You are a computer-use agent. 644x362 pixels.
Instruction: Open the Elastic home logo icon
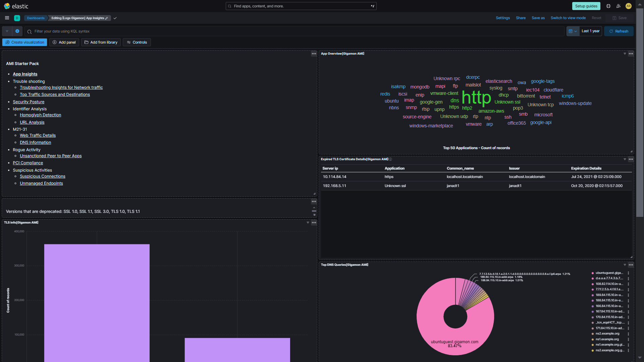click(7, 6)
